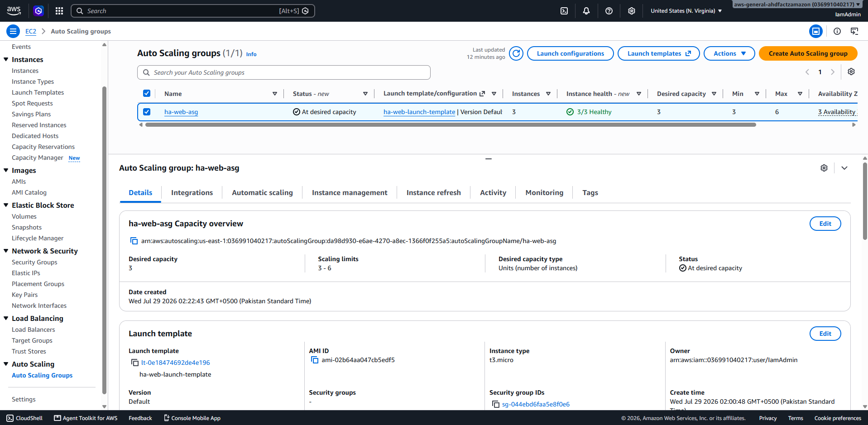Viewport: 868px width, 425px height.
Task: Edit the Launch template section
Action: [825, 334]
